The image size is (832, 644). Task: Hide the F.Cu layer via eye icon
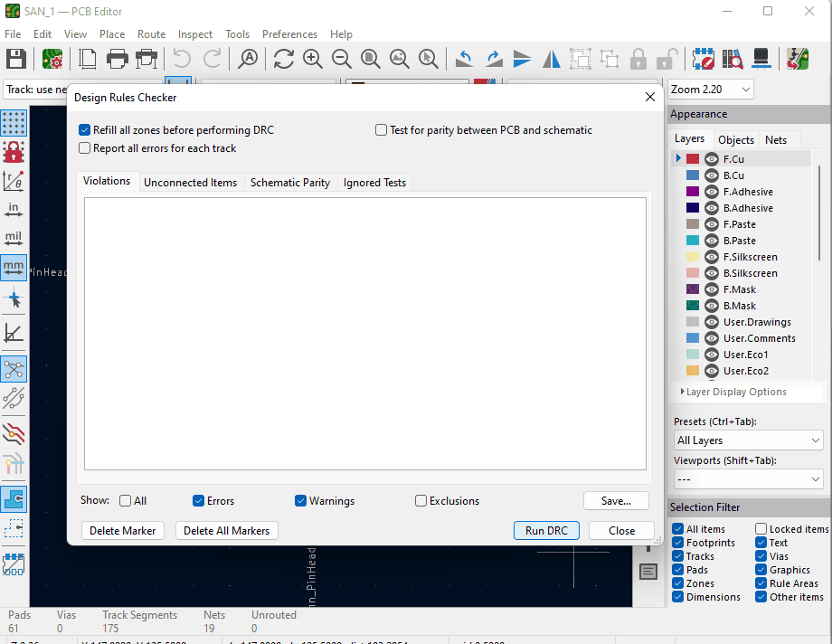712,159
